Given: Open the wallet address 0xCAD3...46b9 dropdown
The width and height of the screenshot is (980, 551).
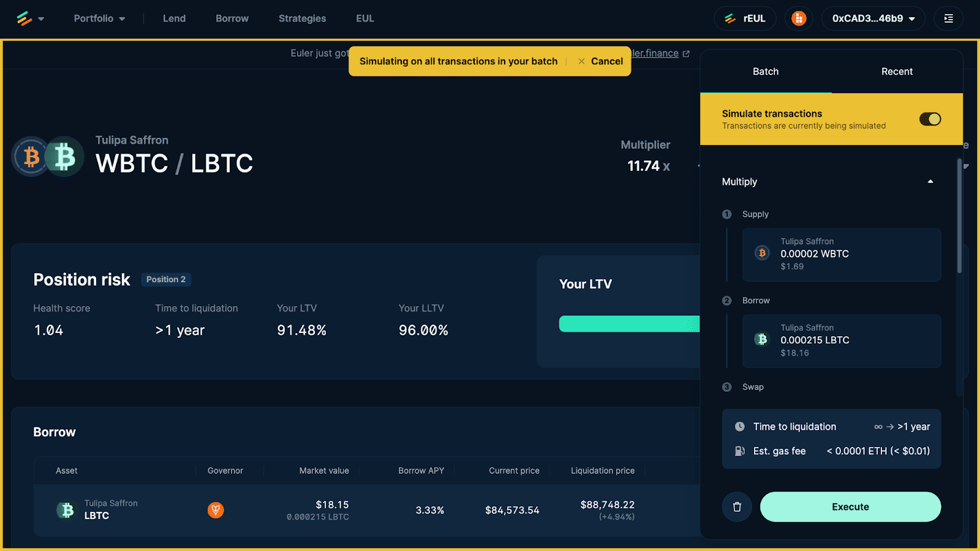Looking at the screenshot, I should (873, 18).
